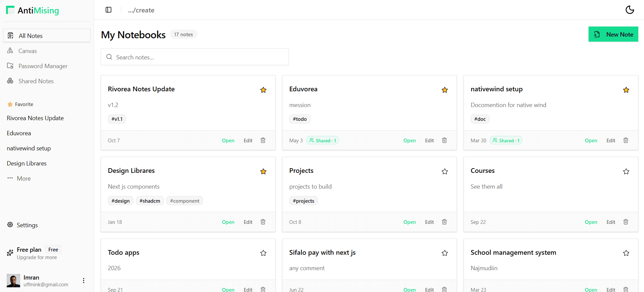The width and height of the screenshot is (644, 292).
Task: Delete the nativewind setup note
Action: pyautogui.click(x=626, y=140)
